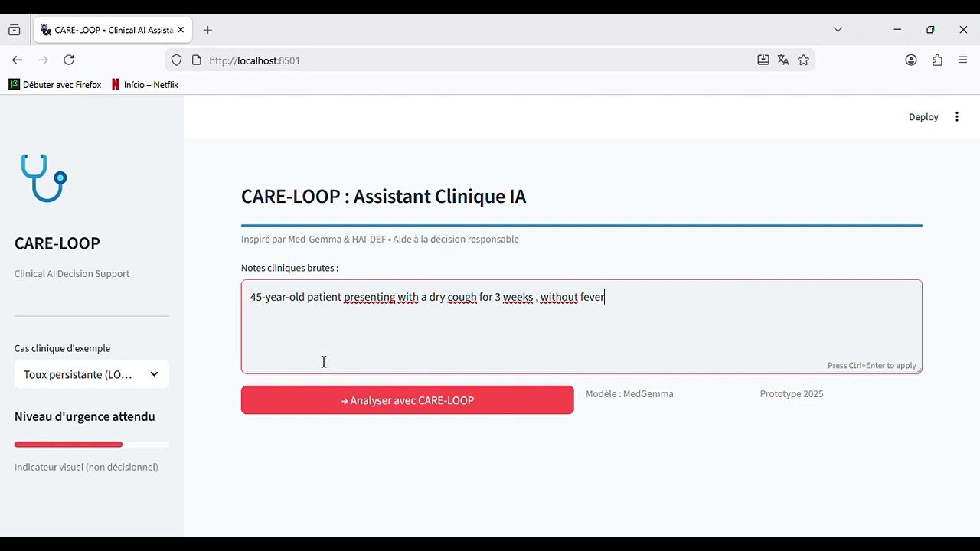980x551 pixels.
Task: Click the resize handle of the text area
Action: (918, 370)
